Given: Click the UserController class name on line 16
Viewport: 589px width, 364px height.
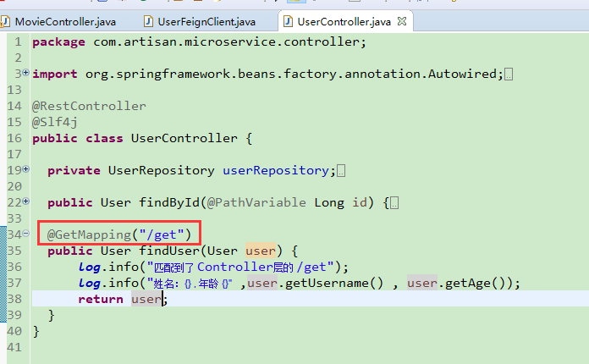Looking at the screenshot, I should tap(184, 138).
